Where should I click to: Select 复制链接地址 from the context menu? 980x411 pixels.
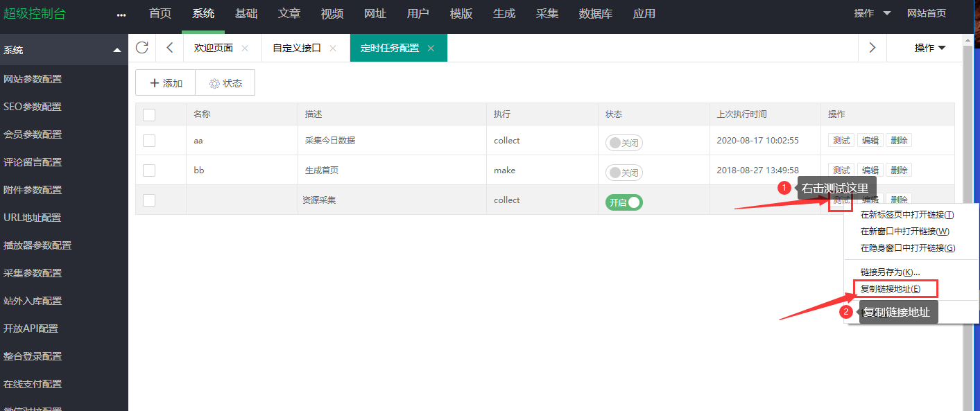pyautogui.click(x=891, y=289)
